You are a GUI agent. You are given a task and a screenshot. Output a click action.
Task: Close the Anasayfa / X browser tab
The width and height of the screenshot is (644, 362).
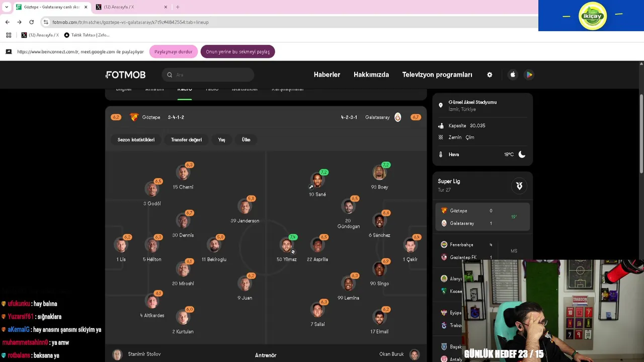(166, 7)
